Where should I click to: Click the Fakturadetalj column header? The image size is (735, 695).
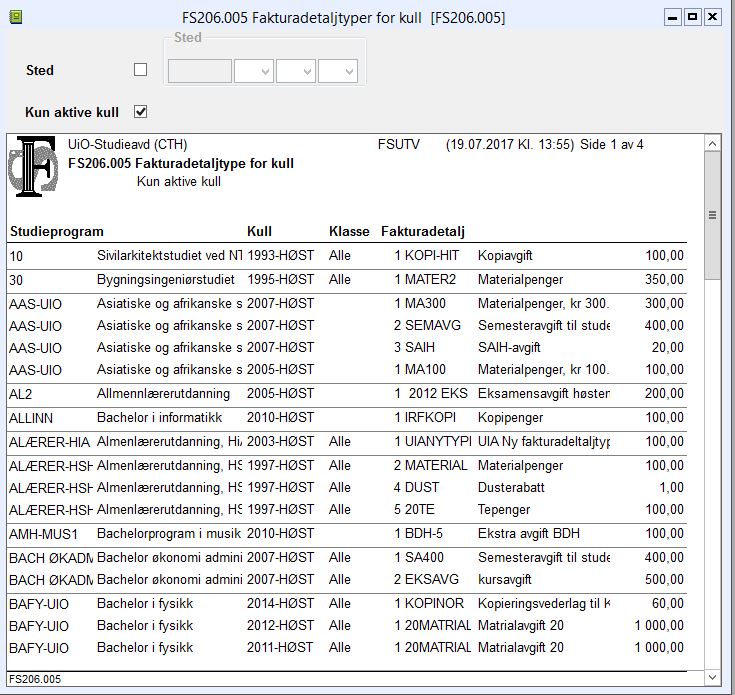coord(423,232)
